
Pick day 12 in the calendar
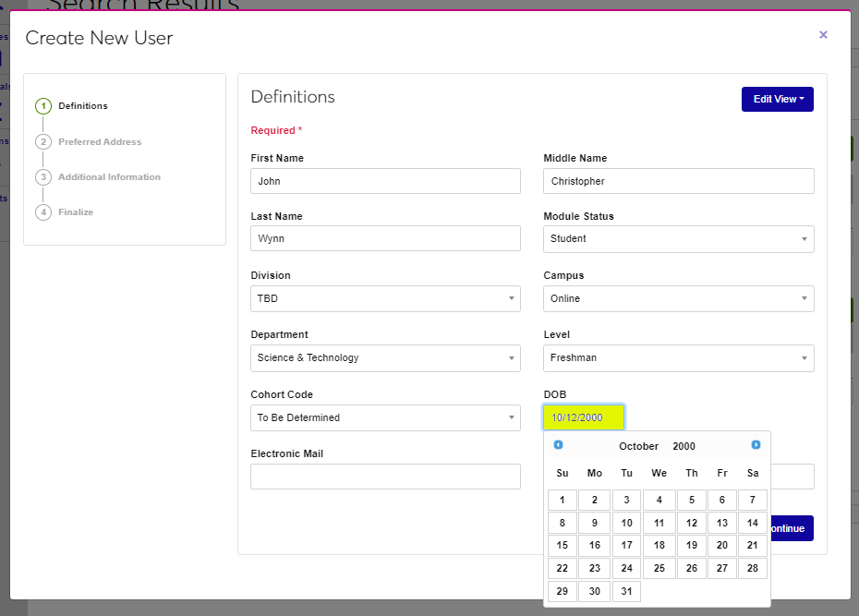(x=691, y=523)
